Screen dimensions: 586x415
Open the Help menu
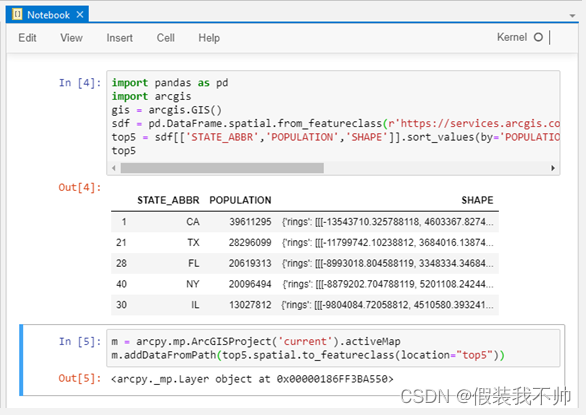pos(209,38)
